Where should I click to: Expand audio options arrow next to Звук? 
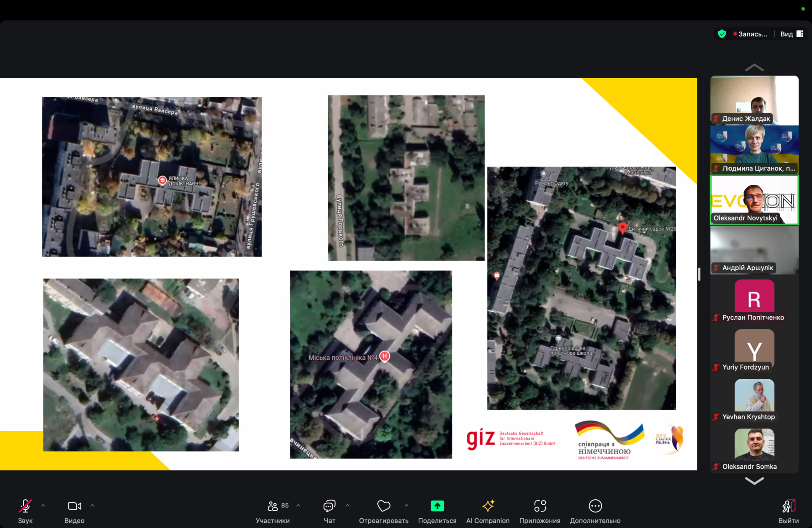point(43,506)
